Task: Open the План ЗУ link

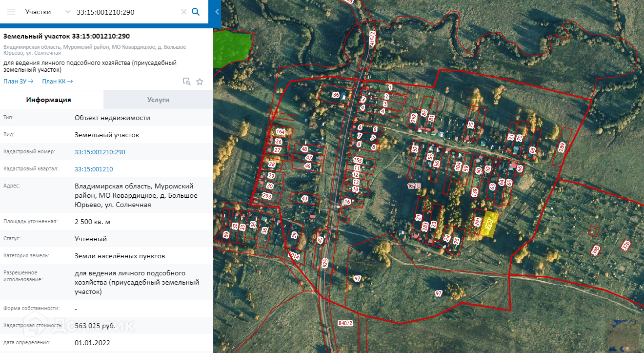Action: tap(19, 82)
